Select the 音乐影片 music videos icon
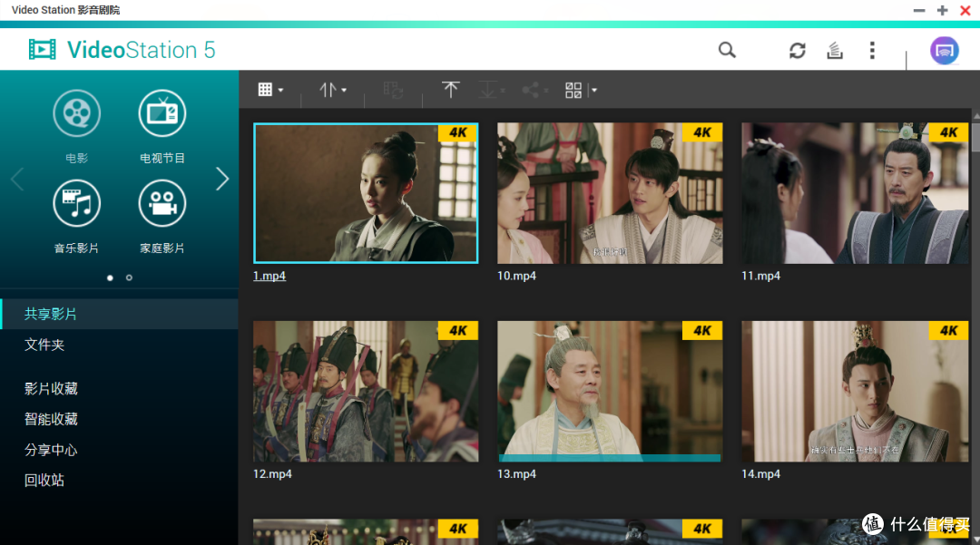980x545 pixels. point(76,203)
